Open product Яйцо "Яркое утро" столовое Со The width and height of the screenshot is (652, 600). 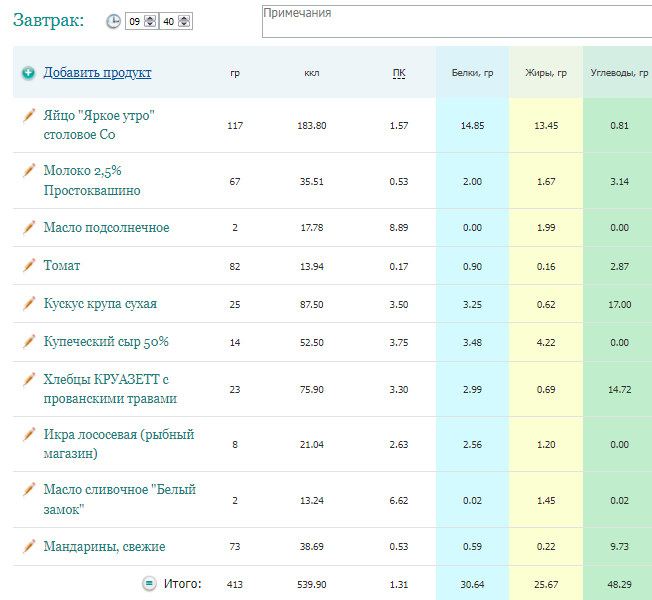coord(99,125)
